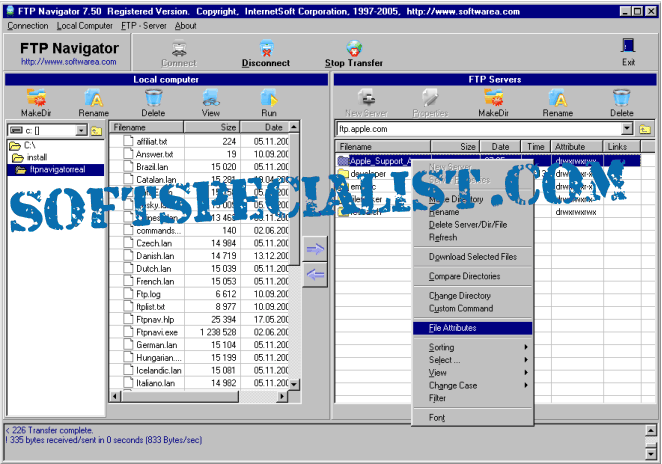Click Local computer MakeDir icon
Image resolution: width=662 pixels, height=464 pixels.
pyautogui.click(x=36, y=97)
